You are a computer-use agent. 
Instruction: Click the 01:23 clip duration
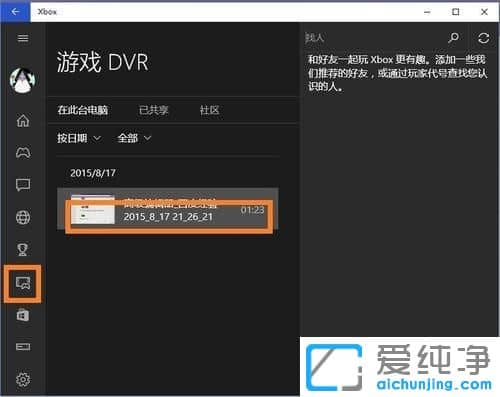tap(252, 210)
